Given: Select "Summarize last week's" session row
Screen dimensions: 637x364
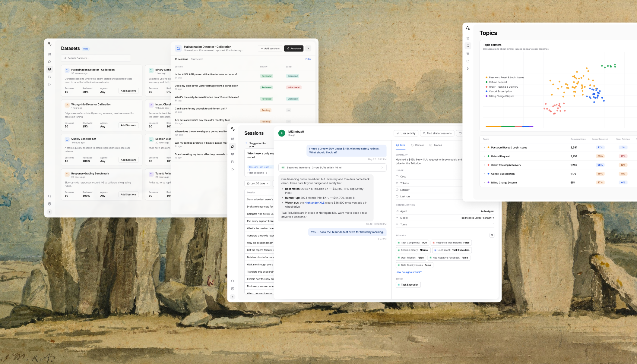Looking at the screenshot, I should pos(260,199).
